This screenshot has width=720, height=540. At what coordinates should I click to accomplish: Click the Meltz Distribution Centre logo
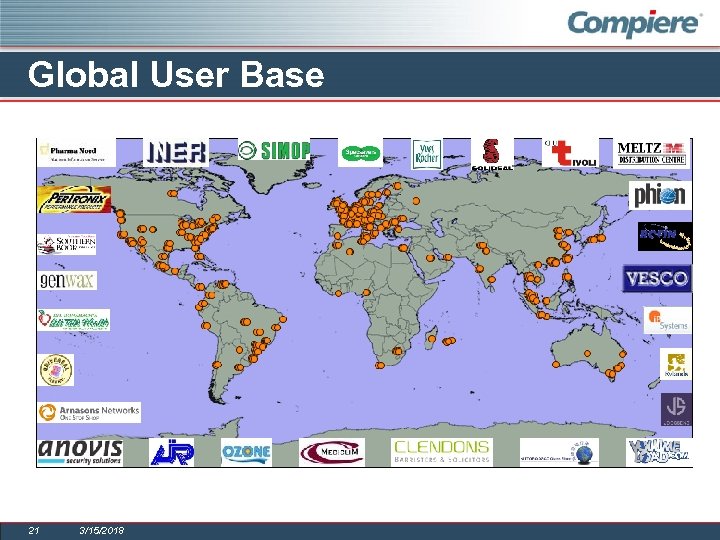tap(652, 154)
